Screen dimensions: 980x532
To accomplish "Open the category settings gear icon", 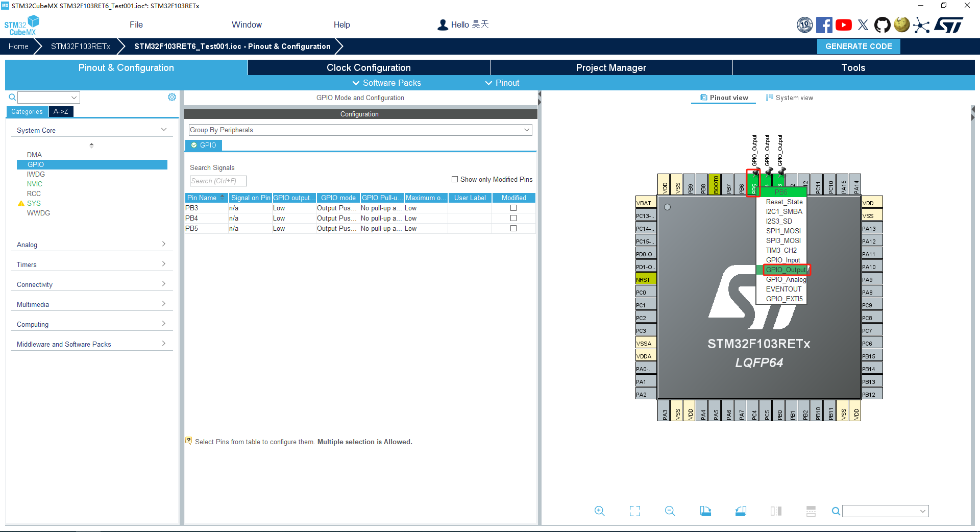I will (x=172, y=97).
